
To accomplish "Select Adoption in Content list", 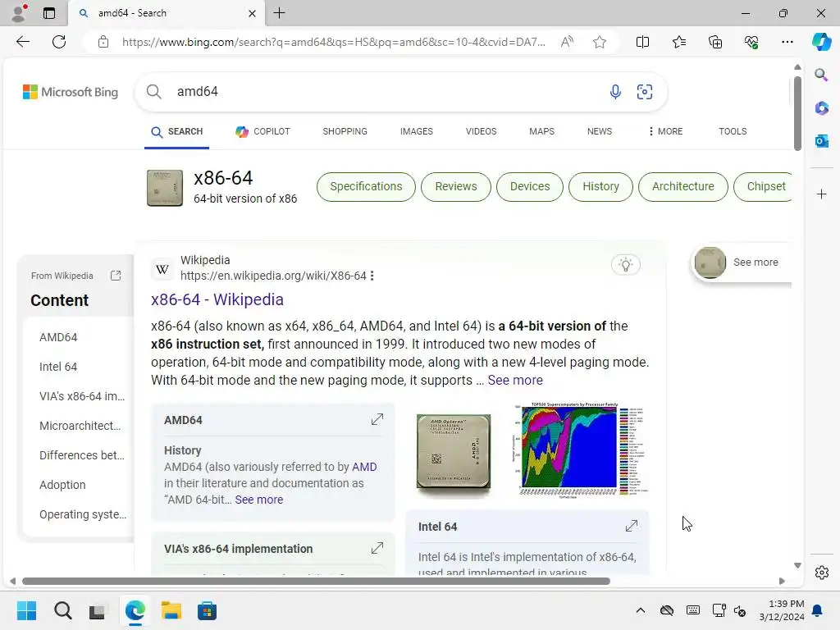I will coord(62,485).
